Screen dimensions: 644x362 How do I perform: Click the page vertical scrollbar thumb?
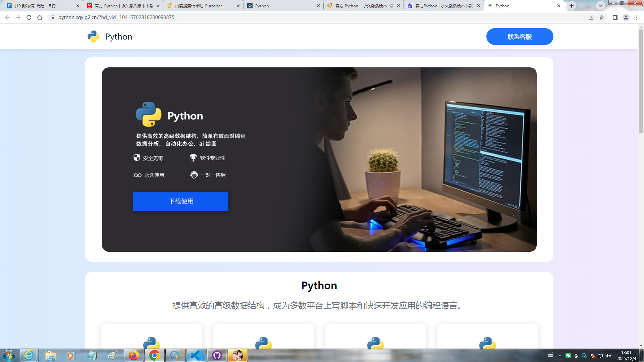click(x=641, y=80)
